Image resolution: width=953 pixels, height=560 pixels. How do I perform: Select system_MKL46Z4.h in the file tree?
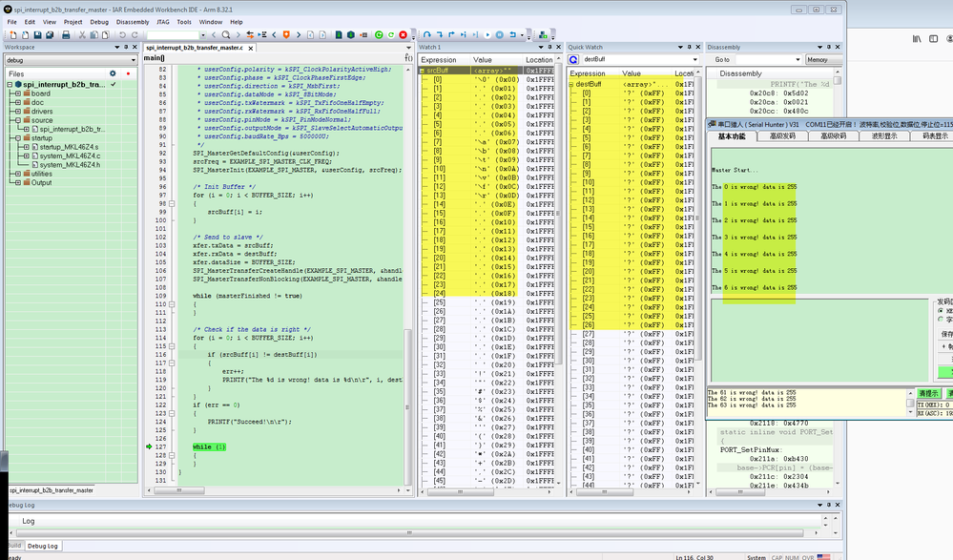[70, 164]
